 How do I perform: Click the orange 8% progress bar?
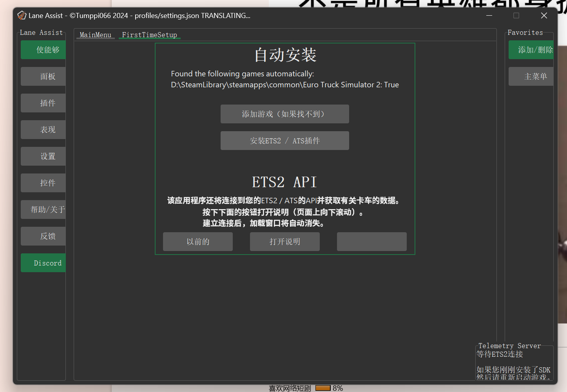(x=322, y=388)
